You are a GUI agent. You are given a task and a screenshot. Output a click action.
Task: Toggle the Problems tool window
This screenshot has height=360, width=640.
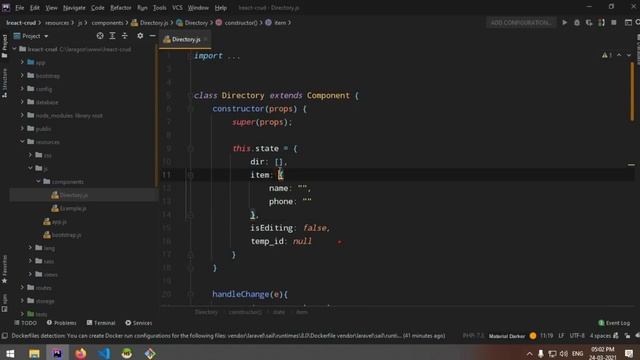pos(62,323)
